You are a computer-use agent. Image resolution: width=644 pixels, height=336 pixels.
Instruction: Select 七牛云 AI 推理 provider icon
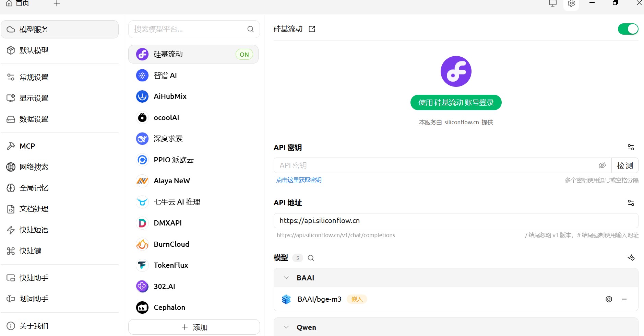[x=142, y=202]
